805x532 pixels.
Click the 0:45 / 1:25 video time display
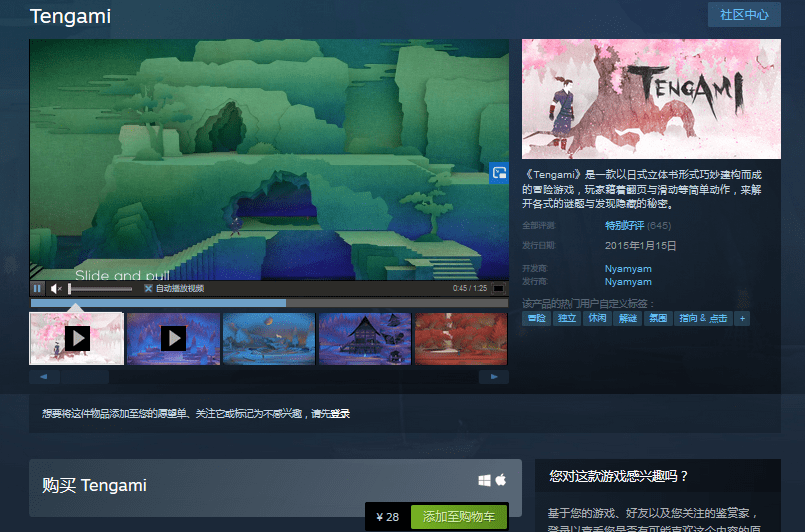click(470, 289)
